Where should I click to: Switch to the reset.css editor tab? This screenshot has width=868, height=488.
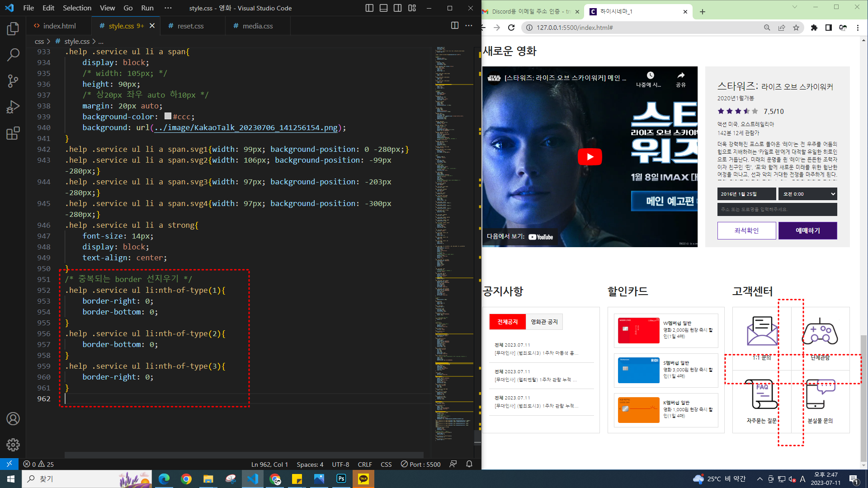point(190,26)
